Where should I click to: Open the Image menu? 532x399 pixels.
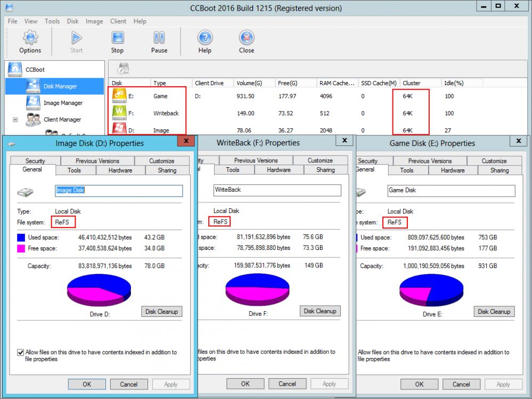point(94,21)
